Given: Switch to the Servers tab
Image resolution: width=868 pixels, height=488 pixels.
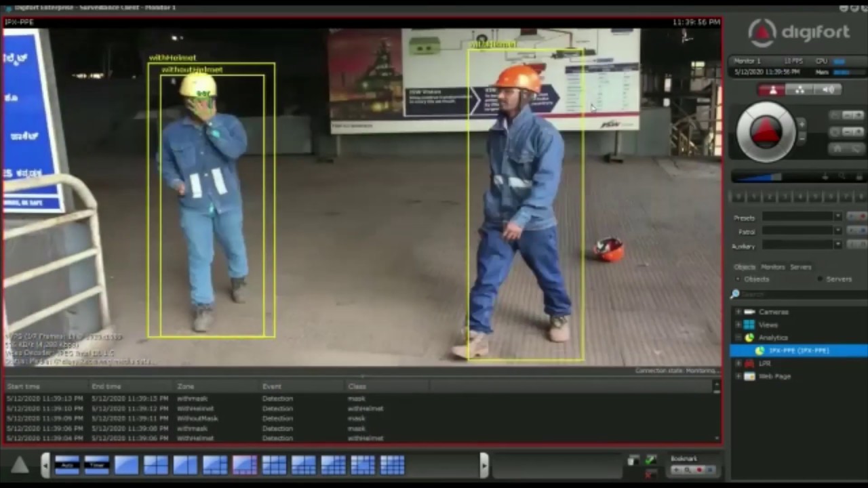Looking at the screenshot, I should pyautogui.click(x=800, y=267).
